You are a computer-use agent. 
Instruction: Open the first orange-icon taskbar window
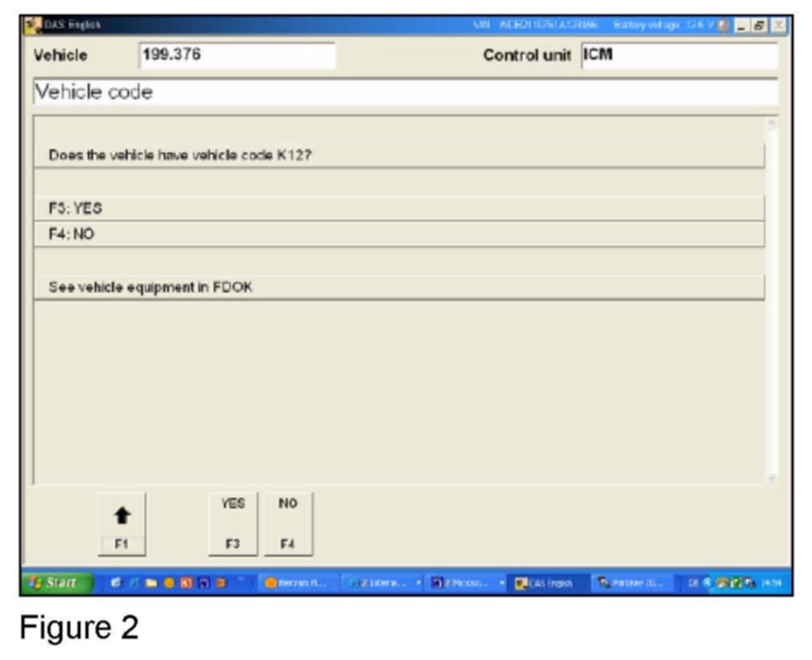click(293, 583)
